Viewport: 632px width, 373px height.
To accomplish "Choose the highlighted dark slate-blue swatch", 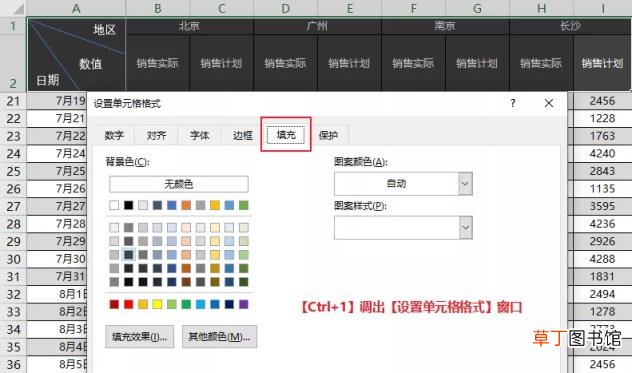I will (129, 255).
